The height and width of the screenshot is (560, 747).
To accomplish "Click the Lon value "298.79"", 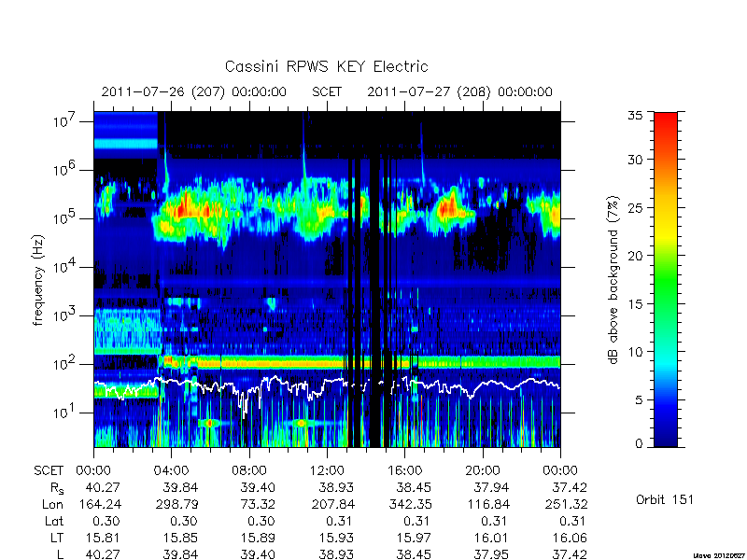I will tap(176, 504).
